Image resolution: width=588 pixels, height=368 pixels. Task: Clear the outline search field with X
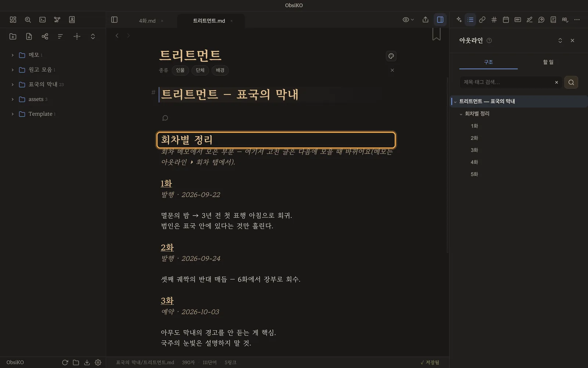click(556, 82)
